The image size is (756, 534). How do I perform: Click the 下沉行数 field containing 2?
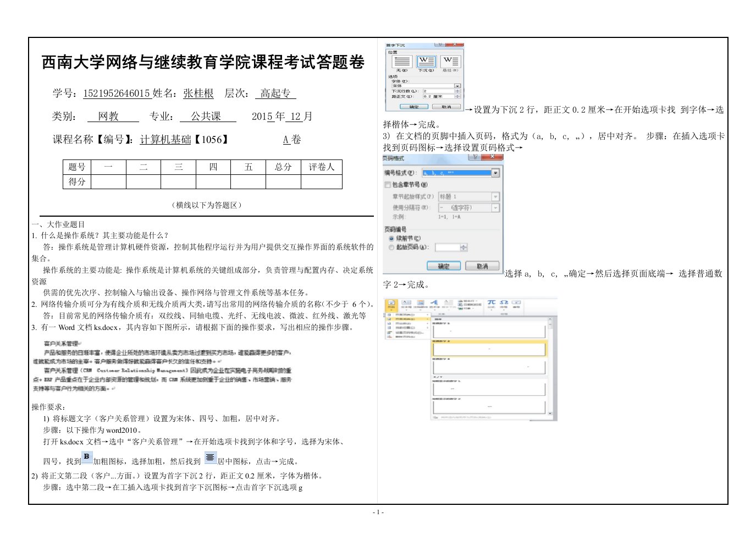(x=439, y=91)
